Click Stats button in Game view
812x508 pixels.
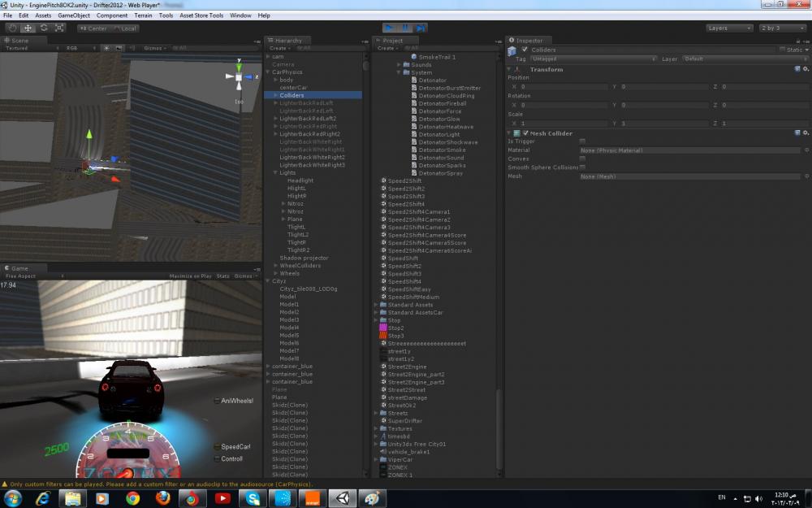[x=222, y=276]
